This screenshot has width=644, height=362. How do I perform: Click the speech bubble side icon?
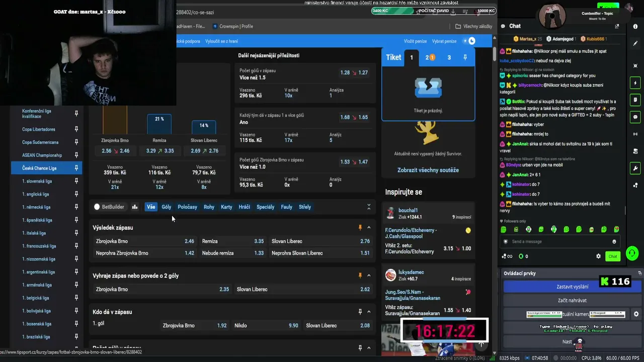(x=635, y=117)
